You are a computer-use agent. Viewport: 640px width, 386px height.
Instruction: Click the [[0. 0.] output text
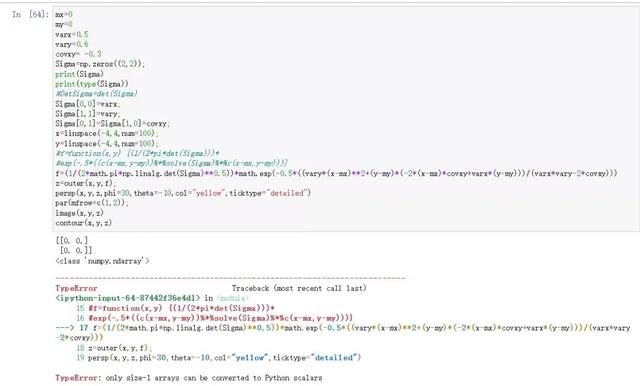point(72,241)
